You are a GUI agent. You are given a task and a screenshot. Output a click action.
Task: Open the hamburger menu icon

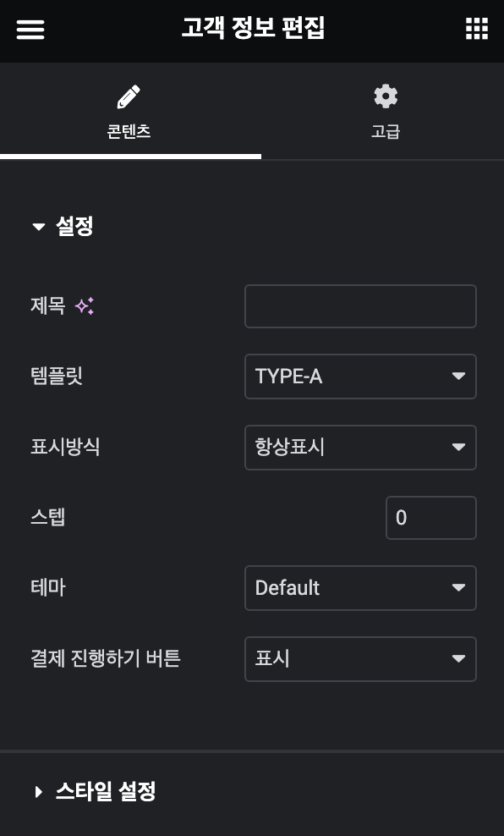[x=30, y=30]
